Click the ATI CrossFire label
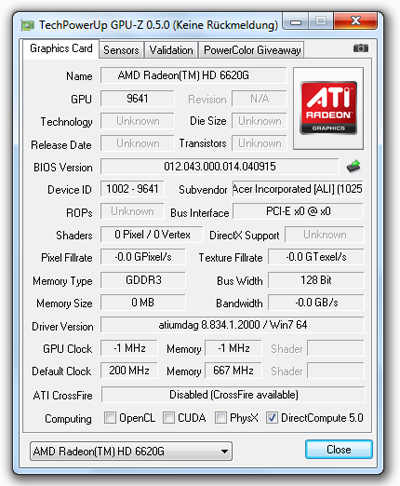Viewport: 400px width, 486px height. (x=63, y=396)
